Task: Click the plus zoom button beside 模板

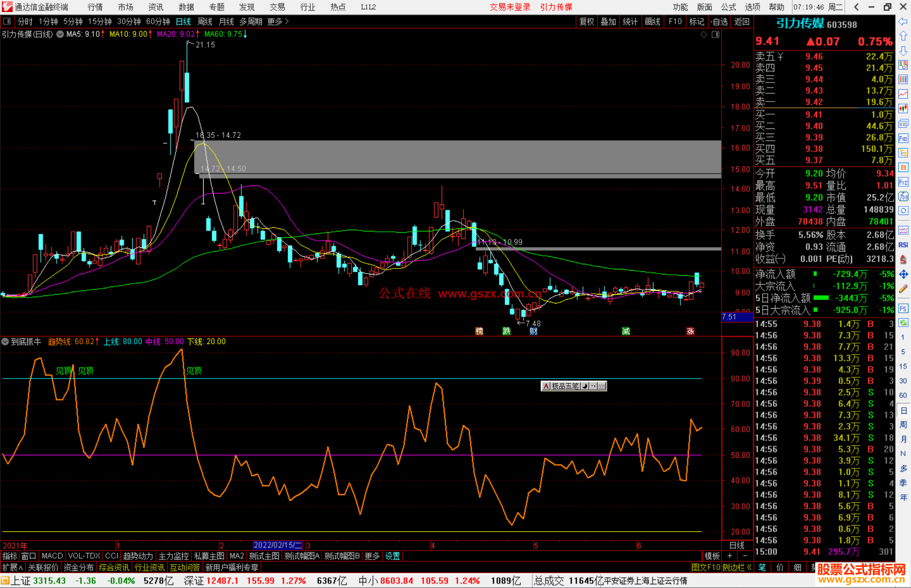Action: coord(730,556)
